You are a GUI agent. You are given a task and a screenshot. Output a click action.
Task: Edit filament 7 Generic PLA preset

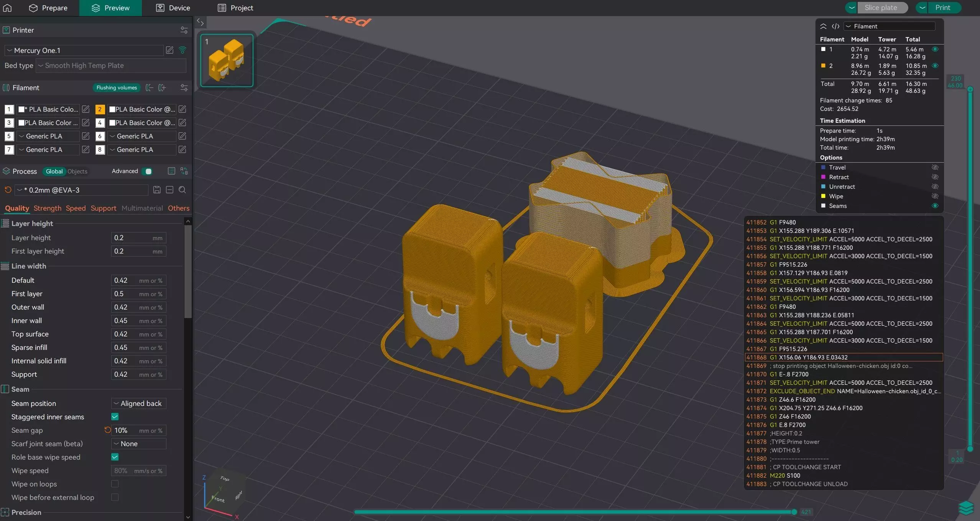[x=86, y=150]
